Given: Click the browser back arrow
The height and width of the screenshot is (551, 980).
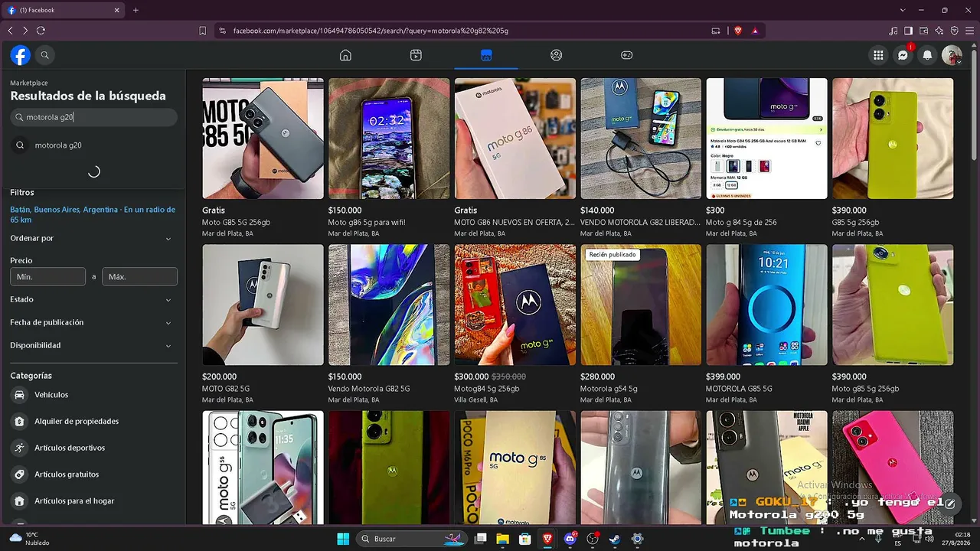Looking at the screenshot, I should (x=10, y=31).
